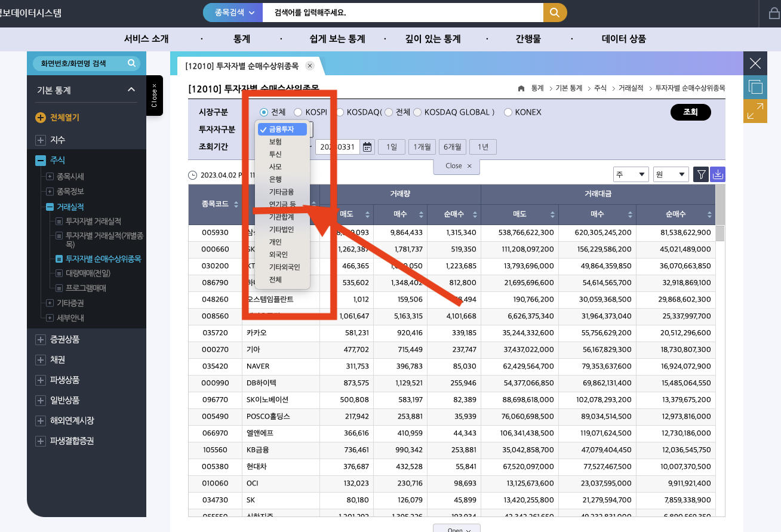781x532 pixels.
Task: Sort 거래대금 매도 column arrows
Action: 552,214
